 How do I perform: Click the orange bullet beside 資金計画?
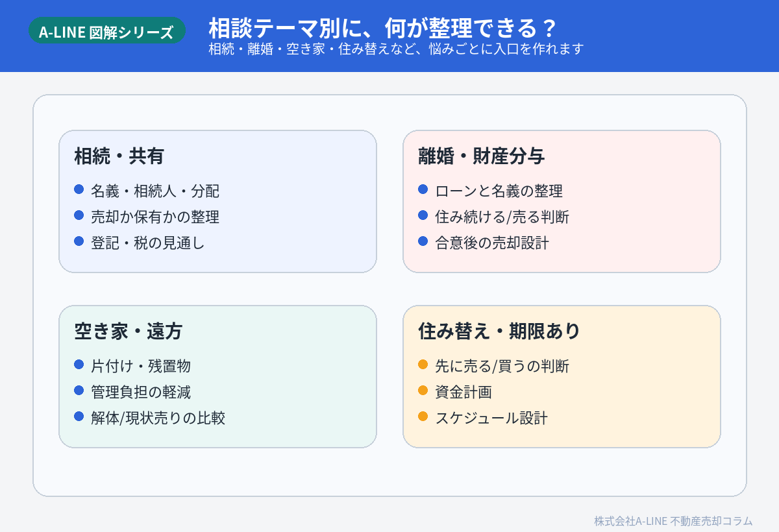(x=423, y=391)
